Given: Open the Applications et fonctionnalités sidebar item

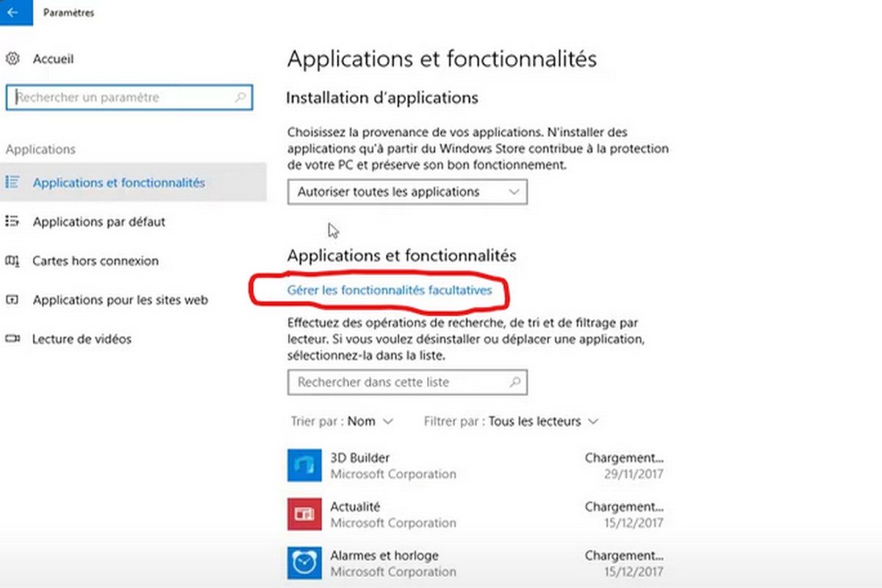Looking at the screenshot, I should (x=119, y=182).
